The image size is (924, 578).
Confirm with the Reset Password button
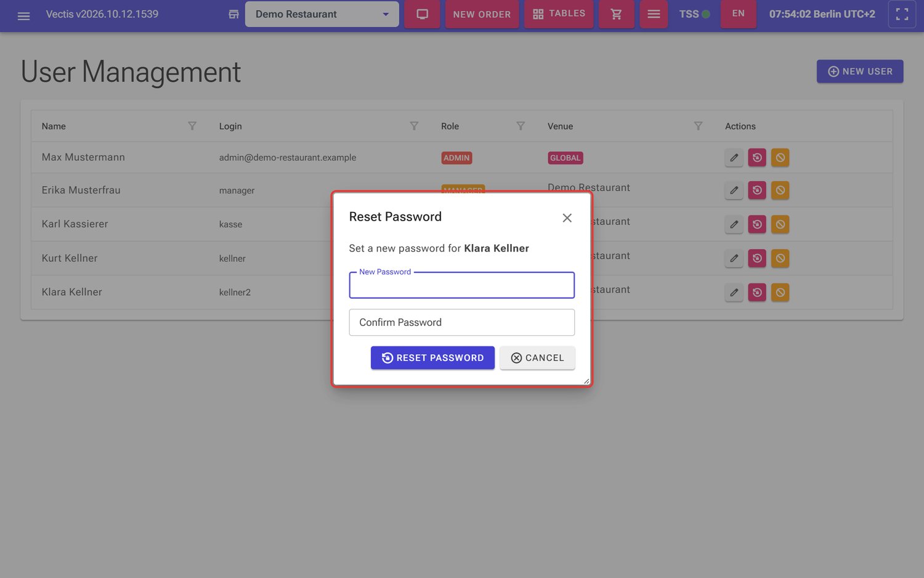click(x=432, y=358)
